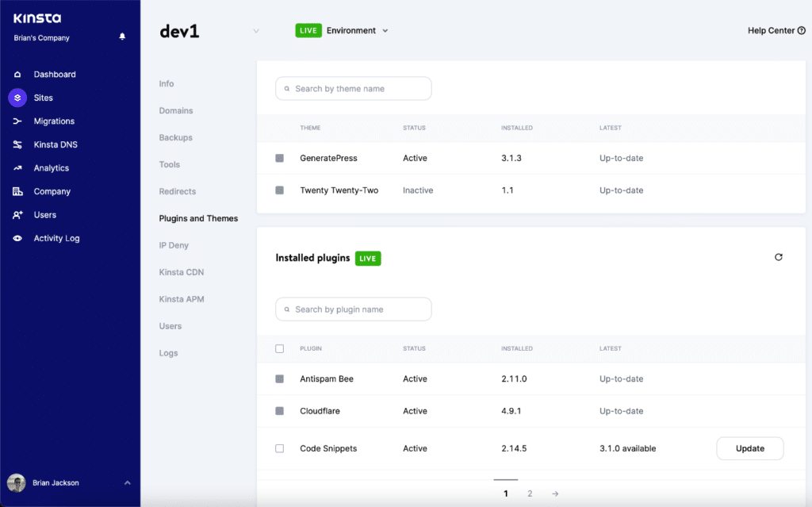Check the Code Snippets checkbox

click(x=280, y=448)
